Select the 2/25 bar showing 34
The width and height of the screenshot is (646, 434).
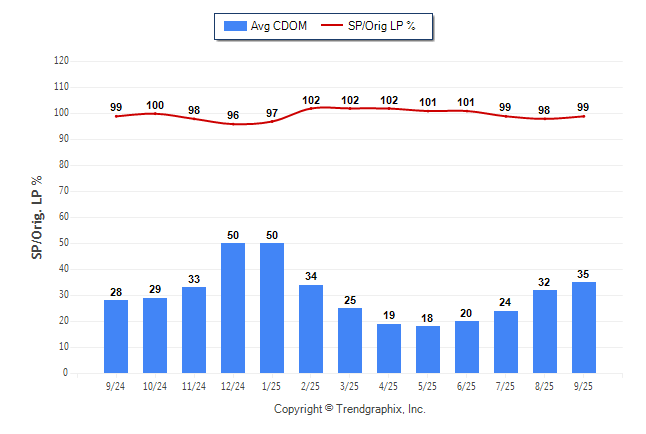point(311,329)
